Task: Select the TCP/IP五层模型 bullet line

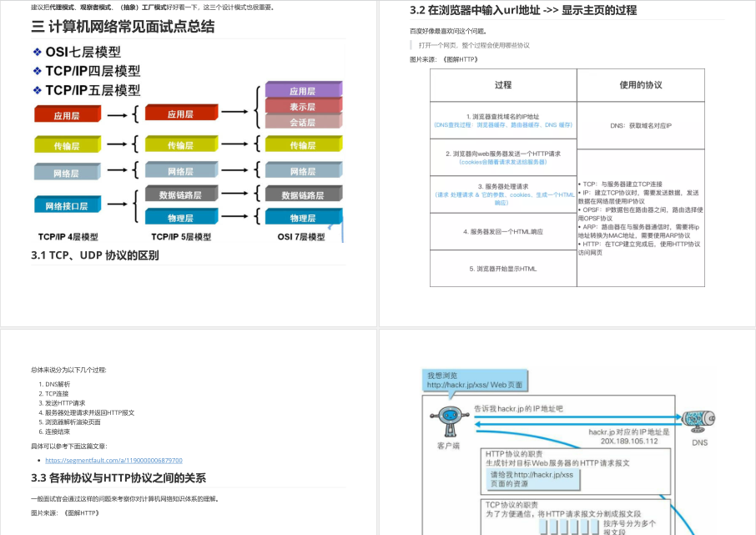Action: click(x=87, y=90)
